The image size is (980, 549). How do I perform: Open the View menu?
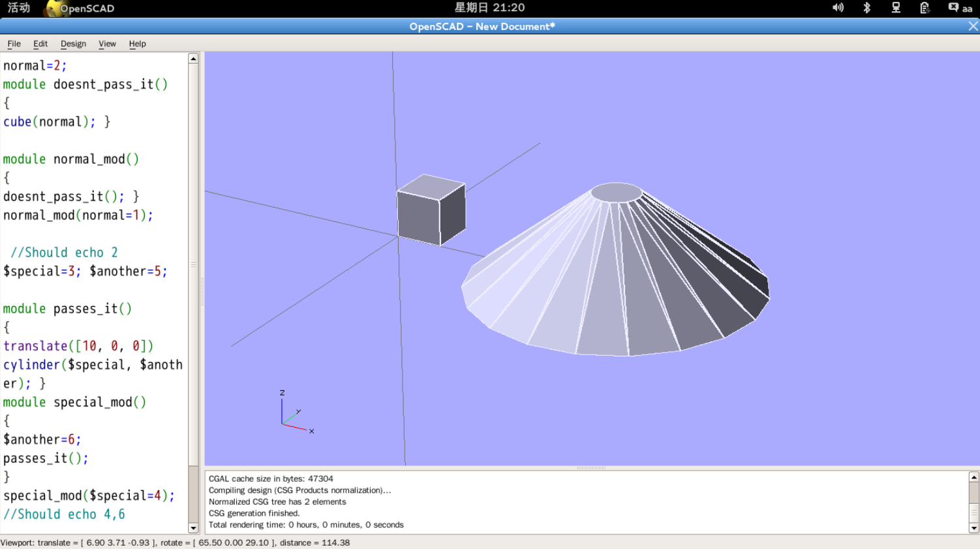pos(107,44)
